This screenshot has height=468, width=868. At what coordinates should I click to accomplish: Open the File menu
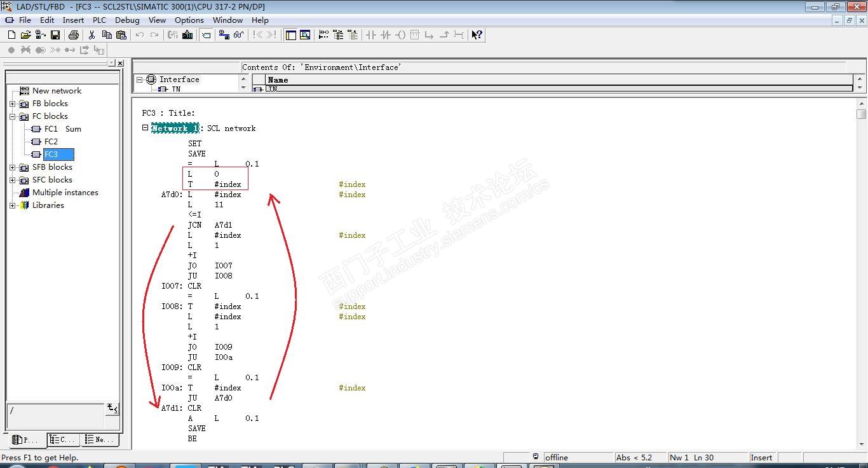point(25,20)
